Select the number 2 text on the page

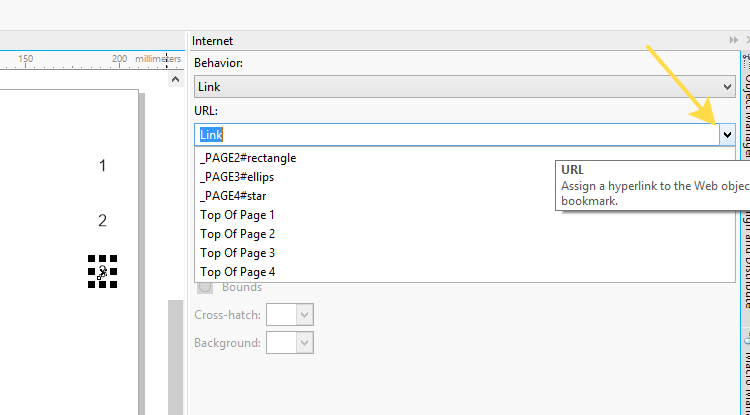[102, 221]
